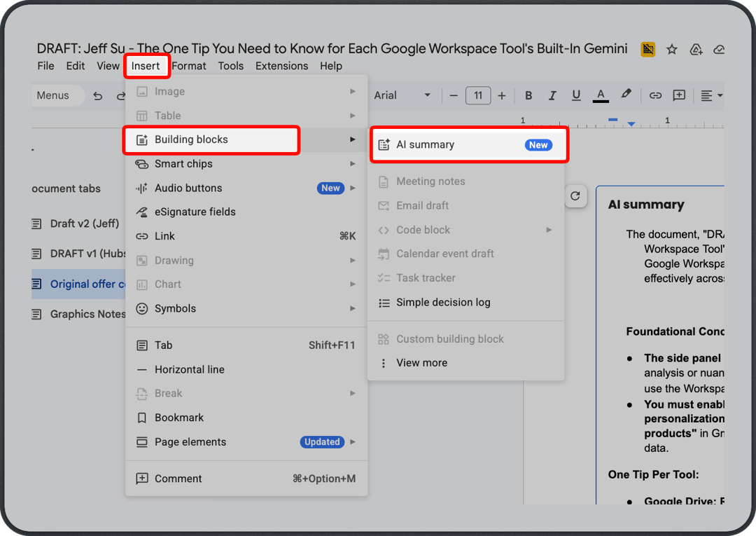Viewport: 756px width, 536px height.
Task: Expand the Image submenu
Action: (x=246, y=92)
